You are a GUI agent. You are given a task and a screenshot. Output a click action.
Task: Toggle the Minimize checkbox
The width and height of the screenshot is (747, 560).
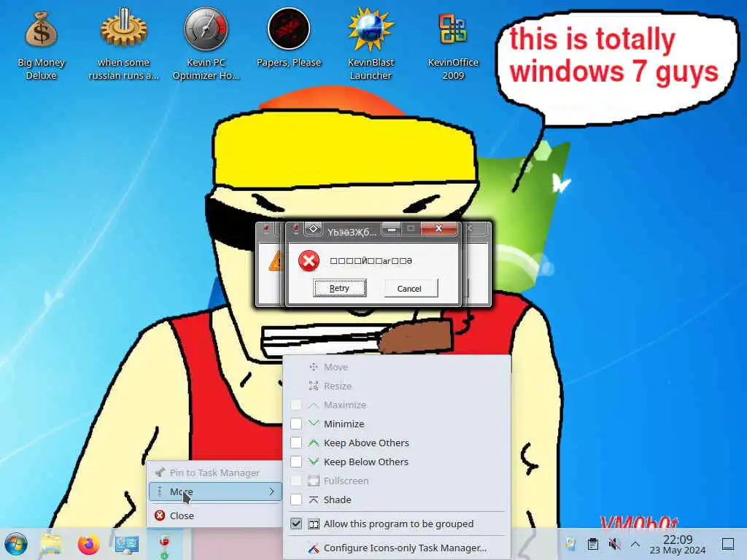tap(296, 424)
